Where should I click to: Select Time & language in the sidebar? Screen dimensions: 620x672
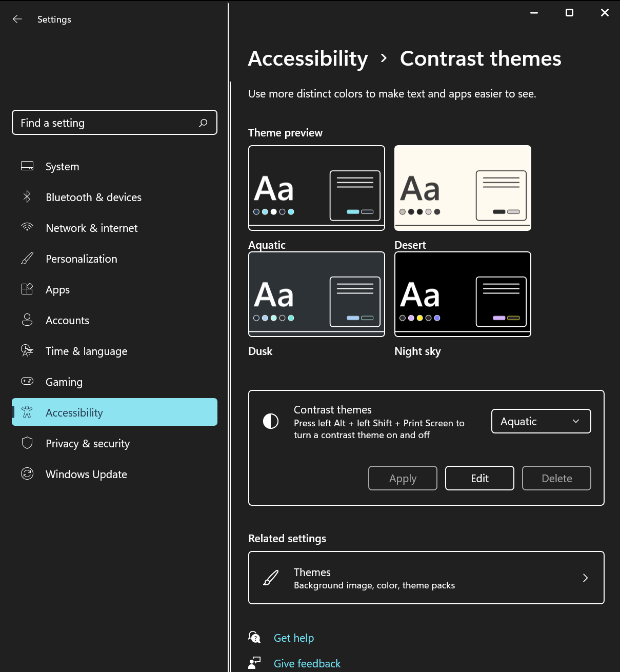pos(27,351)
